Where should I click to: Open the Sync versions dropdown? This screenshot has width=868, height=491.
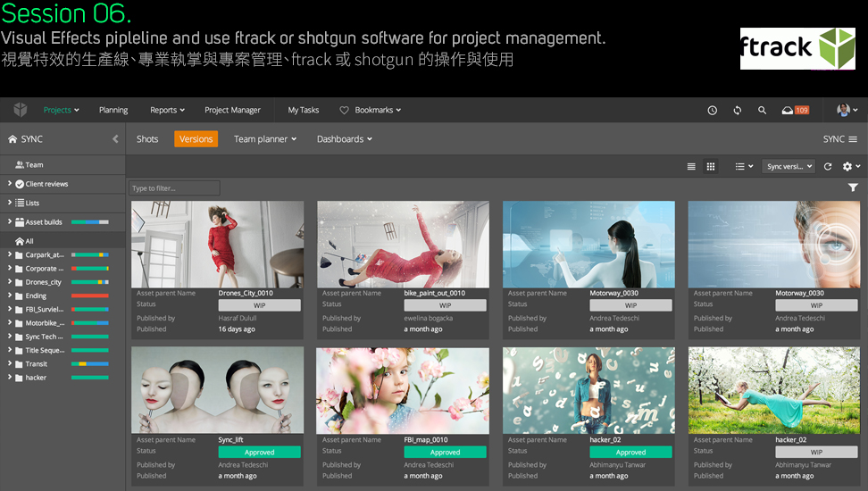coord(789,167)
